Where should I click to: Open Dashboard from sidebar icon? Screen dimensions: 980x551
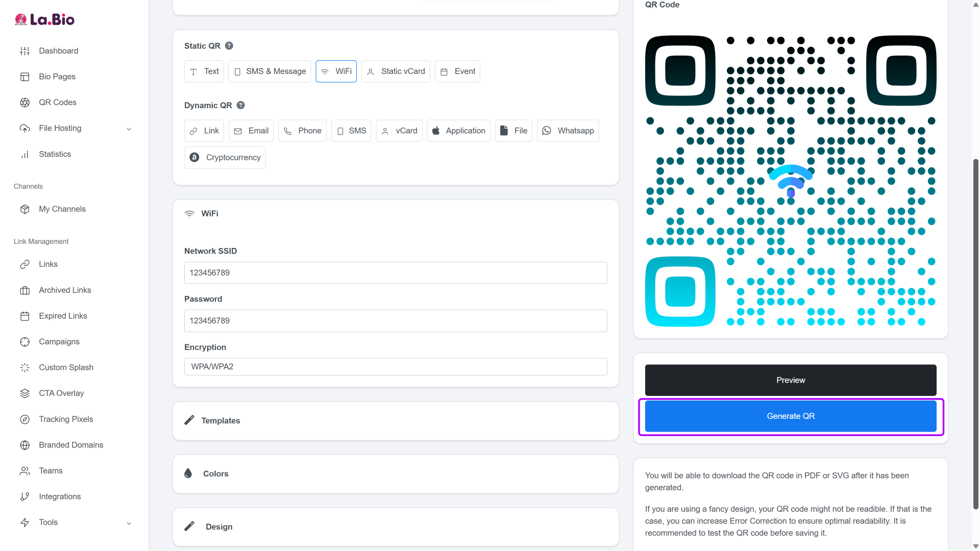[x=24, y=51]
